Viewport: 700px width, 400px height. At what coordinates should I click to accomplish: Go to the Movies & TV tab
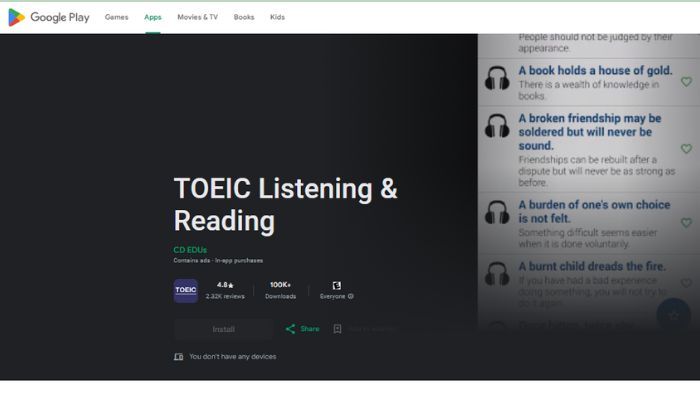(x=197, y=17)
